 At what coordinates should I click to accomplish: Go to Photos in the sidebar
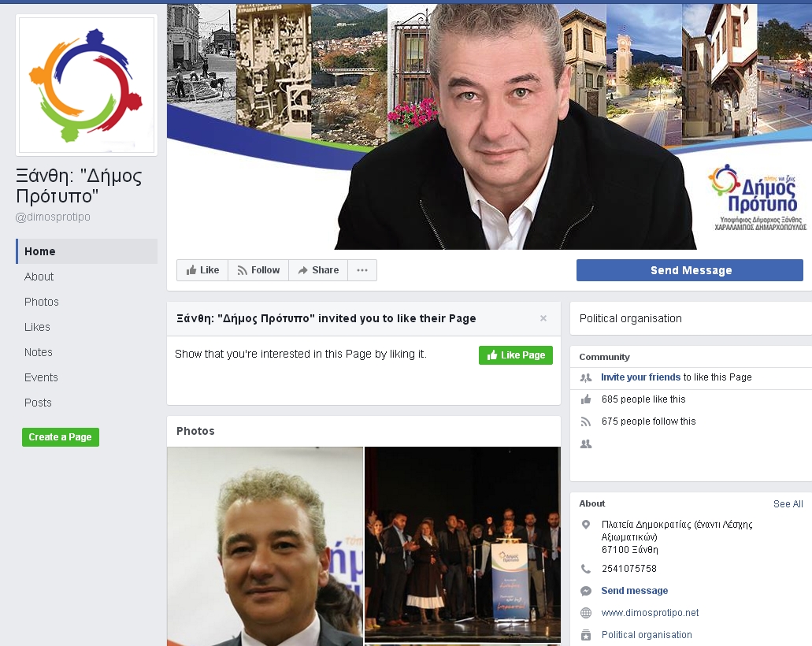(42, 302)
